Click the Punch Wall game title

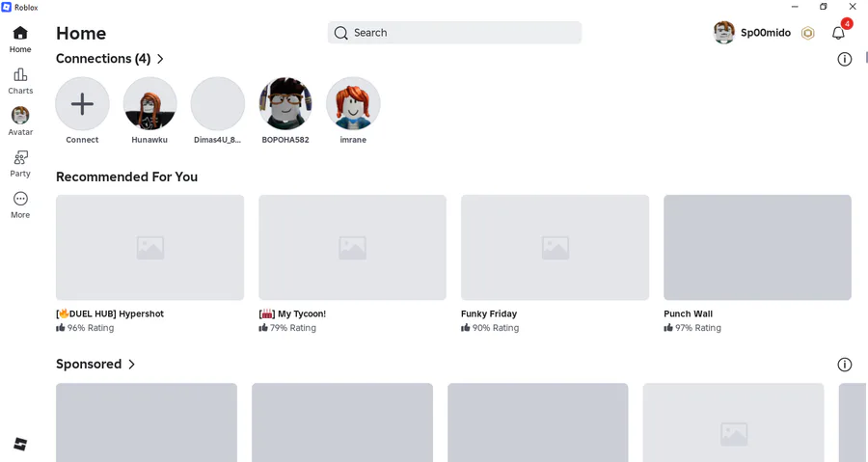(x=688, y=313)
